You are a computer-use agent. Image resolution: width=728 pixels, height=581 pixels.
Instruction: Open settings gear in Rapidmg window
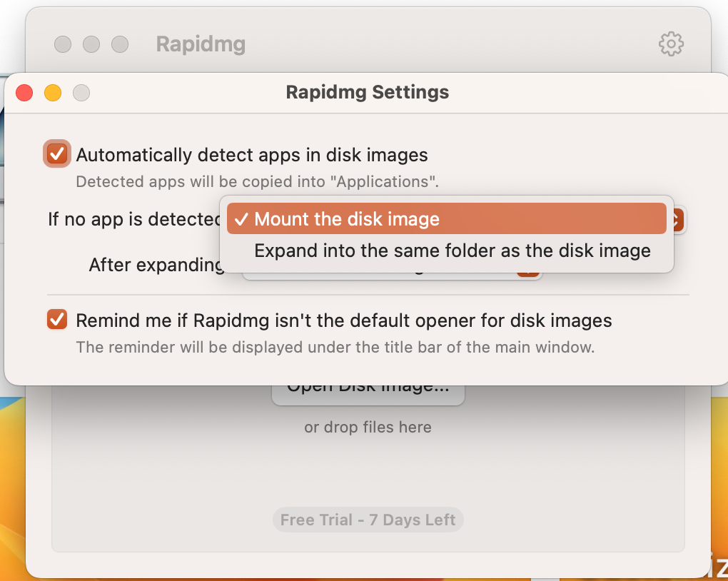click(671, 44)
